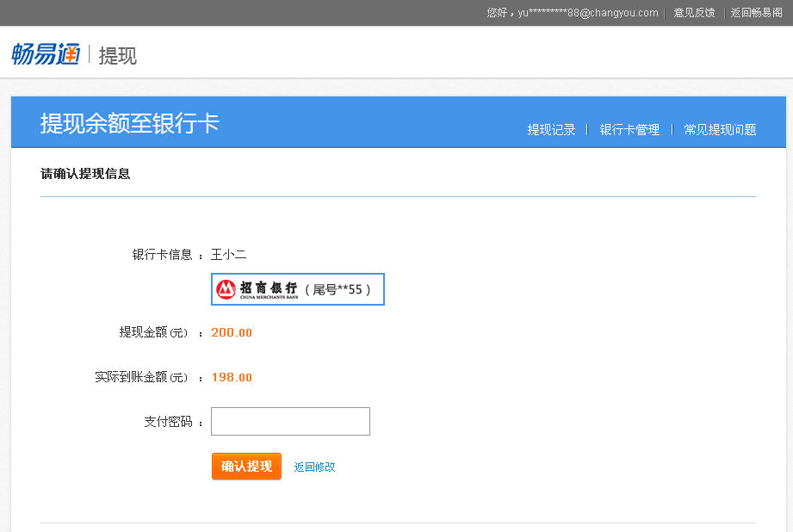
Task: Click the 提现余额至银行卡 banner heading
Action: (130, 123)
